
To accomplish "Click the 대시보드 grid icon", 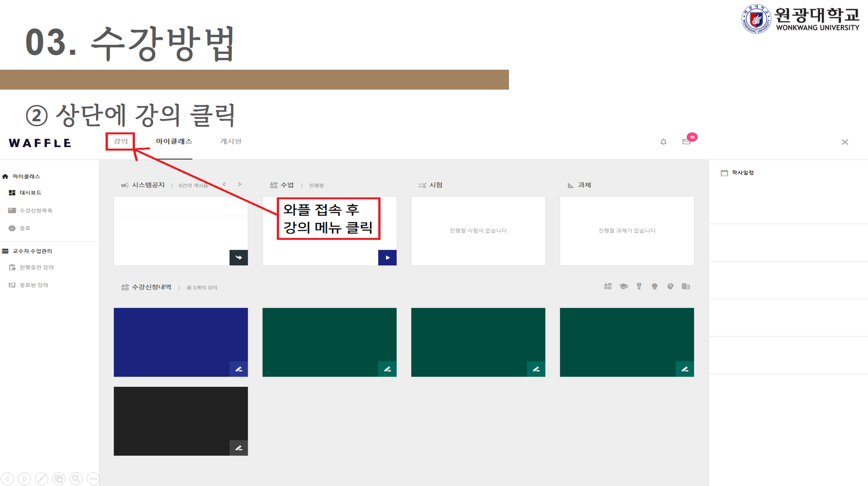I will coord(12,193).
